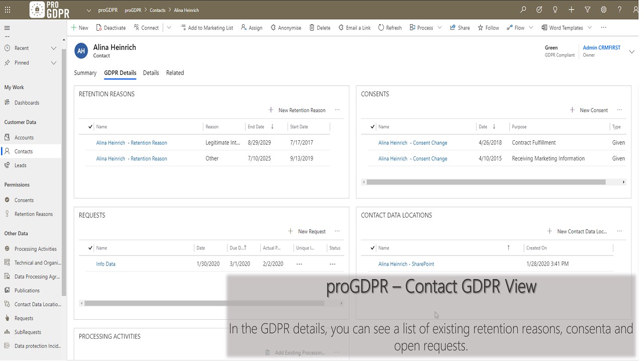This screenshot has width=644, height=362.
Task: Open the Word Templates dropdown arrow
Action: click(590, 28)
